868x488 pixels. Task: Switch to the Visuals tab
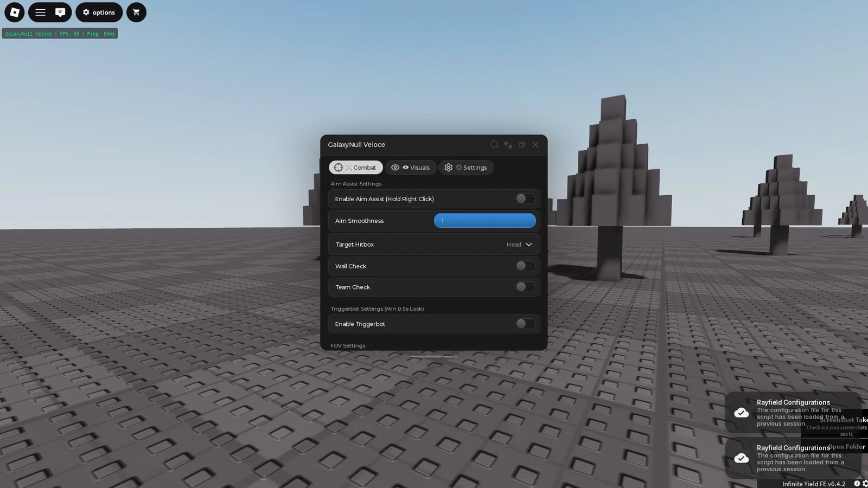pyautogui.click(x=411, y=168)
